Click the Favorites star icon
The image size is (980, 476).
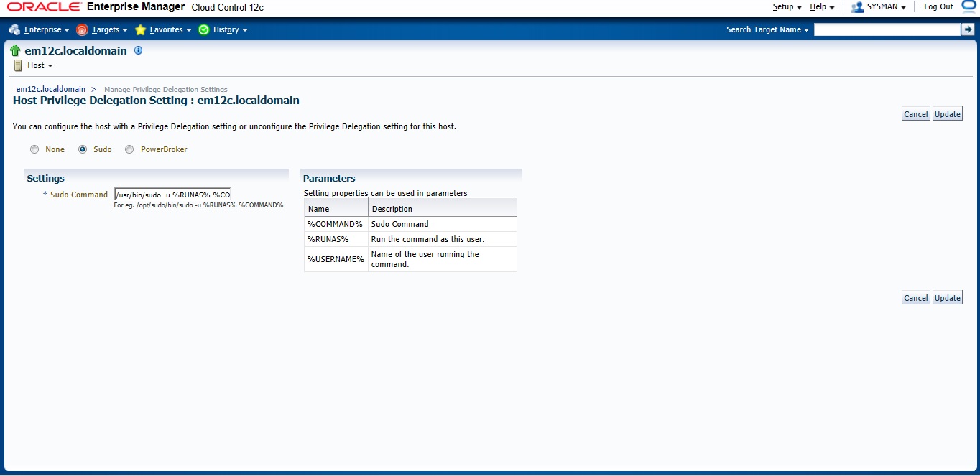(140, 29)
